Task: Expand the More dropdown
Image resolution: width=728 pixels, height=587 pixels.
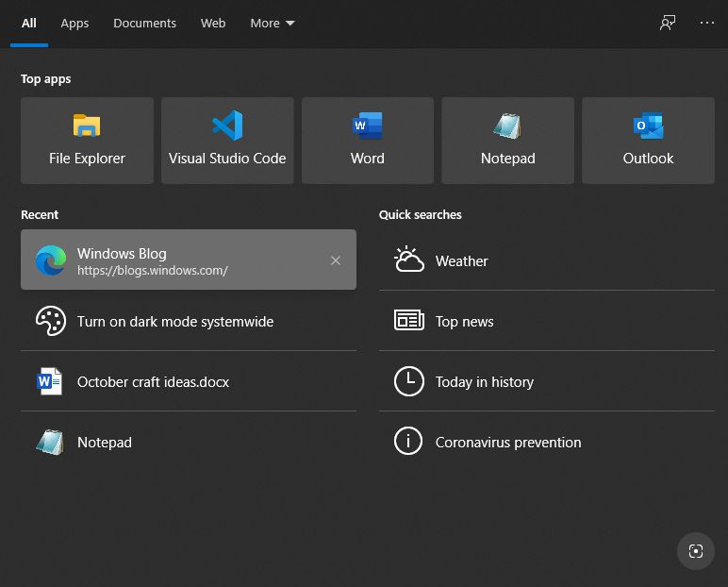Action: [x=273, y=24]
